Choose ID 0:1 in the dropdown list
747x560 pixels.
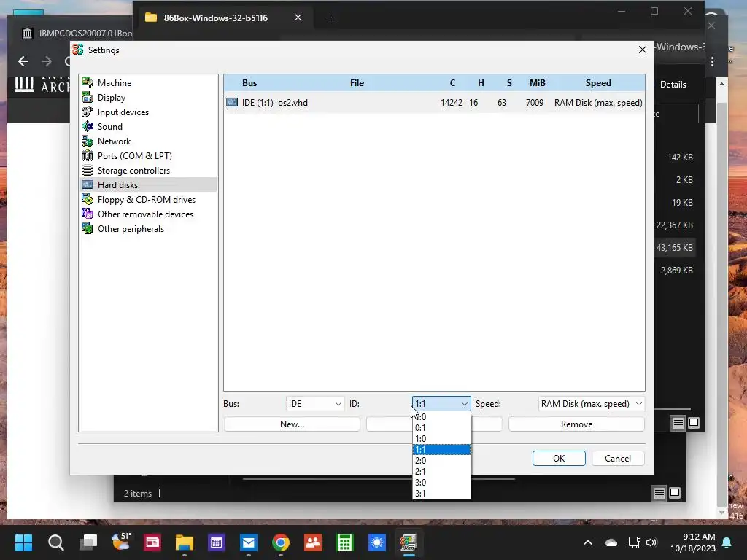[441, 427]
